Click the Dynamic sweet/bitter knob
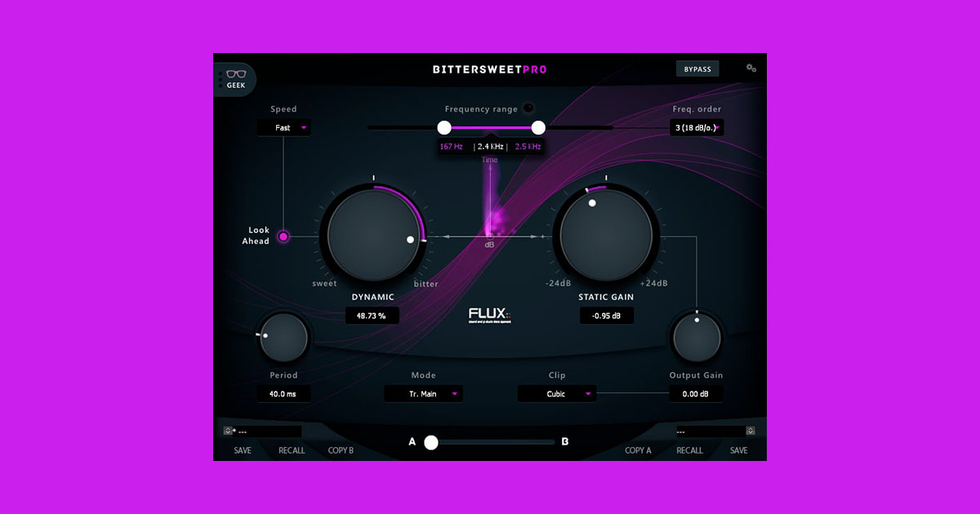 click(373, 235)
